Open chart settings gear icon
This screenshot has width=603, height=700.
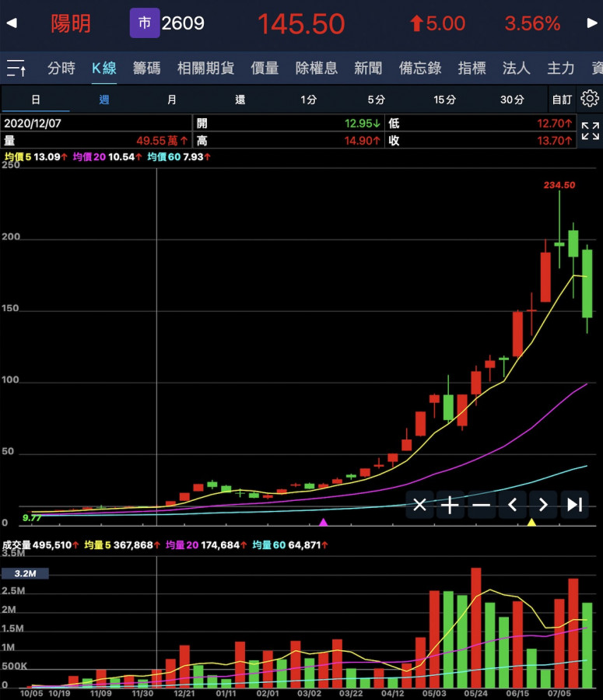590,99
